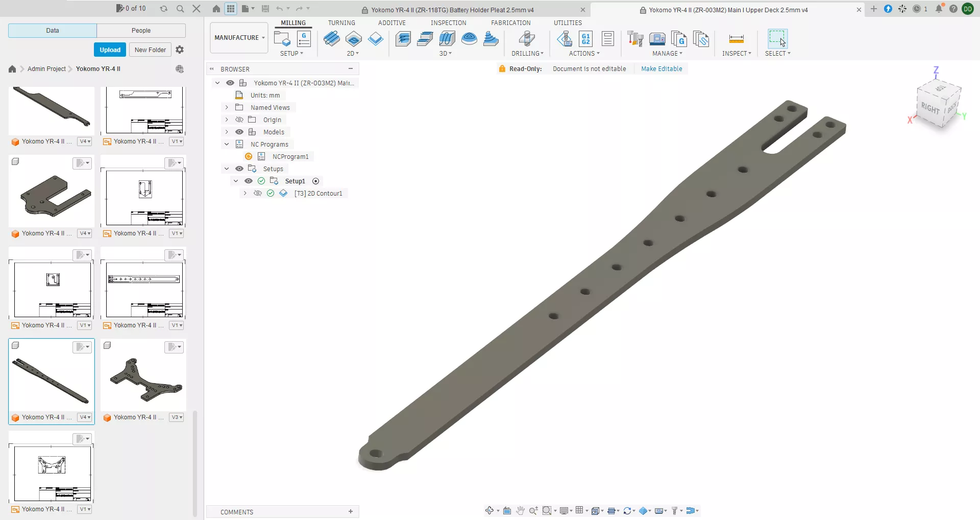Open the Tool Library icon
This screenshot has width=980, height=520.
point(635,39)
